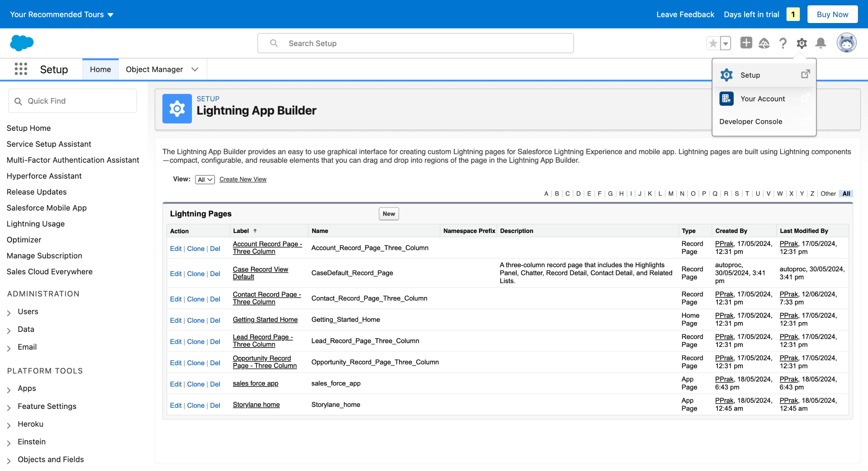Click Leave Feedback link
The height and width of the screenshot is (471, 868).
(x=685, y=14)
